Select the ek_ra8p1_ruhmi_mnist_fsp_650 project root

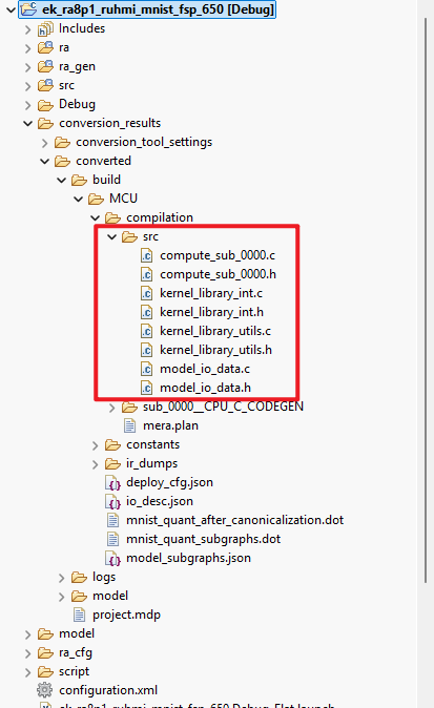pyautogui.click(x=147, y=9)
